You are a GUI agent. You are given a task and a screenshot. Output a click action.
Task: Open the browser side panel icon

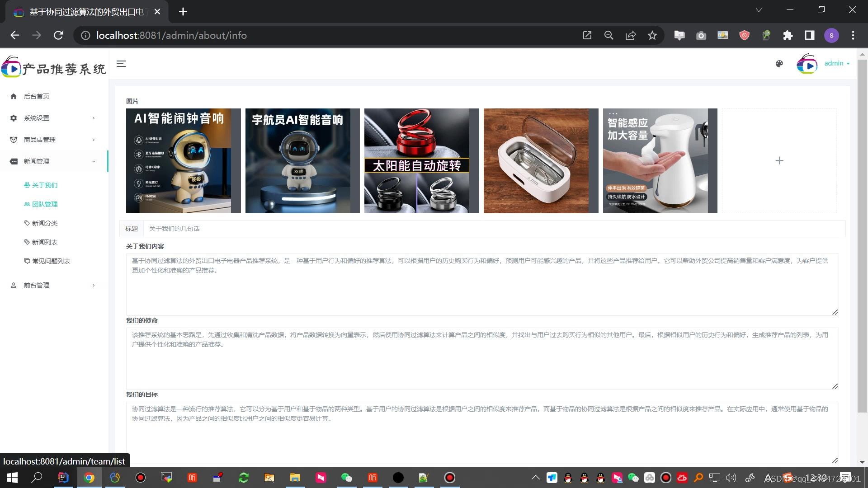pyautogui.click(x=810, y=35)
